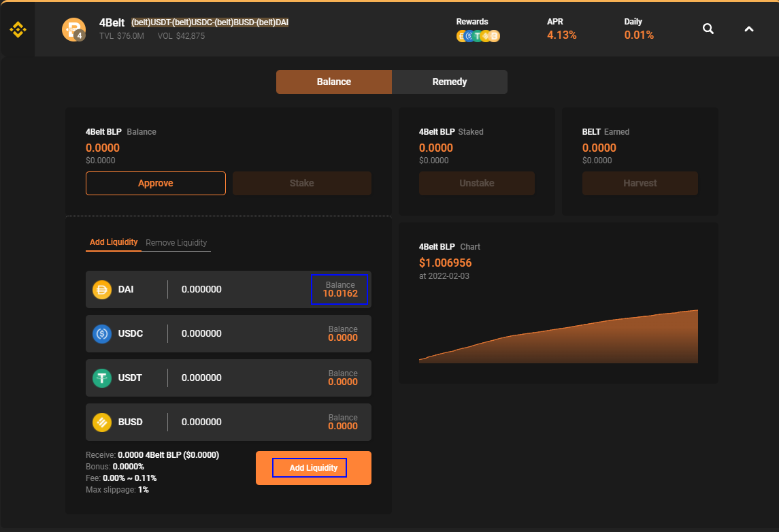779x532 pixels.
Task: Select the Remove Liquidity tab
Action: pyautogui.click(x=176, y=243)
